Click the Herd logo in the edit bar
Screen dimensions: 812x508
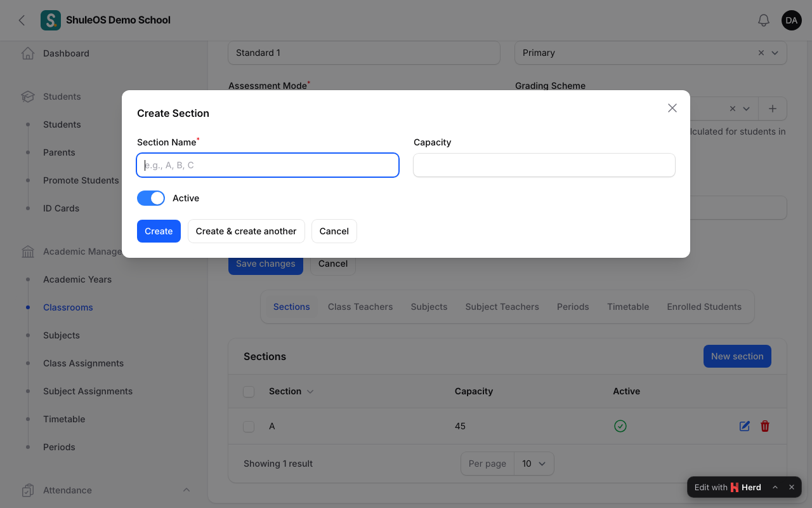click(735, 487)
